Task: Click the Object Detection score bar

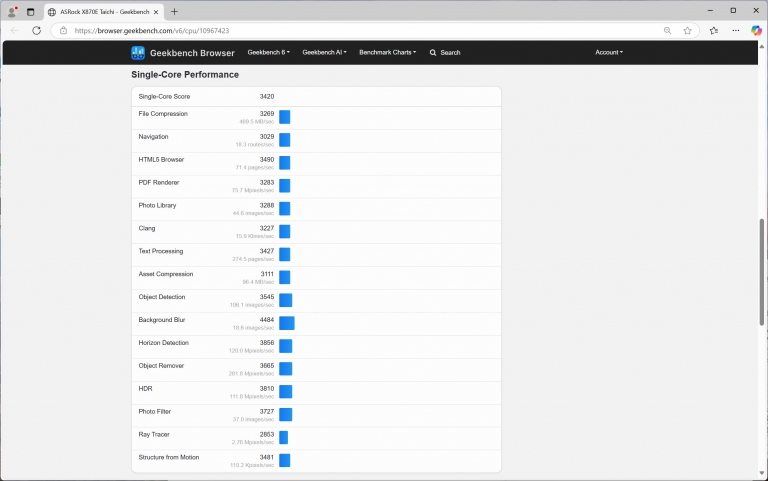Action: (286, 300)
